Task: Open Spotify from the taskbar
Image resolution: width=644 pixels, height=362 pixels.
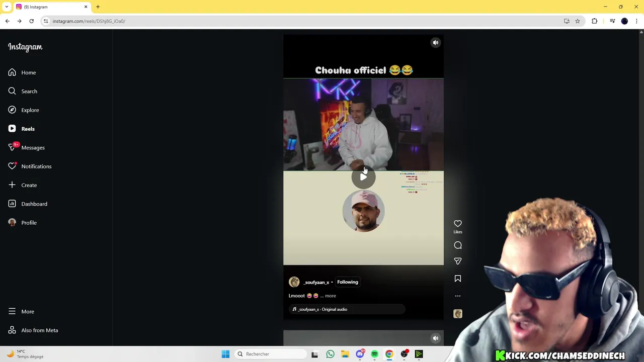Action: pyautogui.click(x=374, y=354)
